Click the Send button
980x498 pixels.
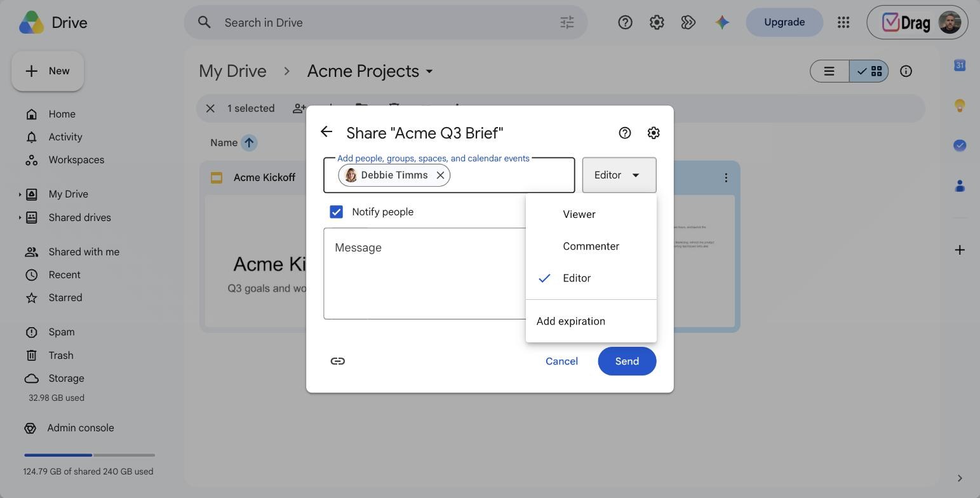[x=627, y=361]
